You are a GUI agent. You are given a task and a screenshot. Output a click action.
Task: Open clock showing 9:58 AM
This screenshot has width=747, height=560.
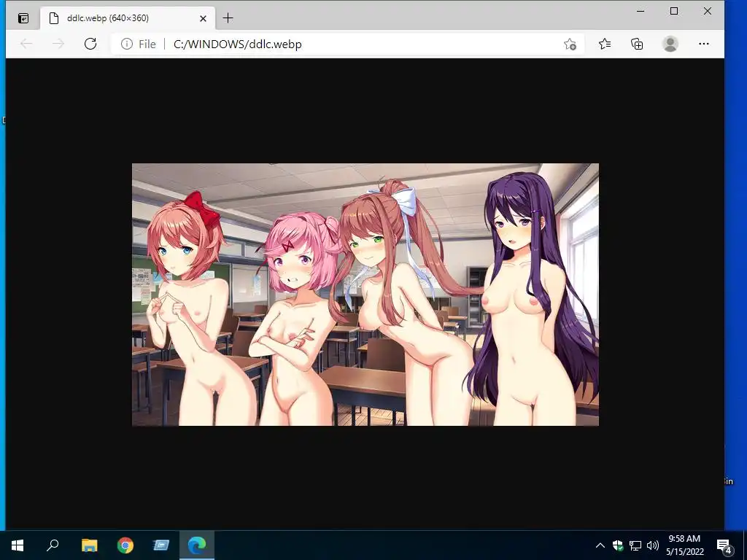coord(684,545)
